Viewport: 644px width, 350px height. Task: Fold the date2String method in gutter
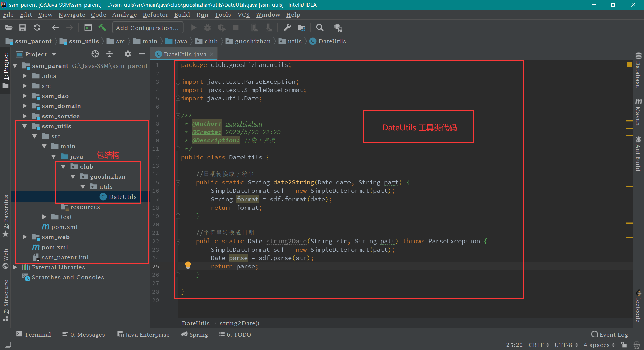coord(178,183)
